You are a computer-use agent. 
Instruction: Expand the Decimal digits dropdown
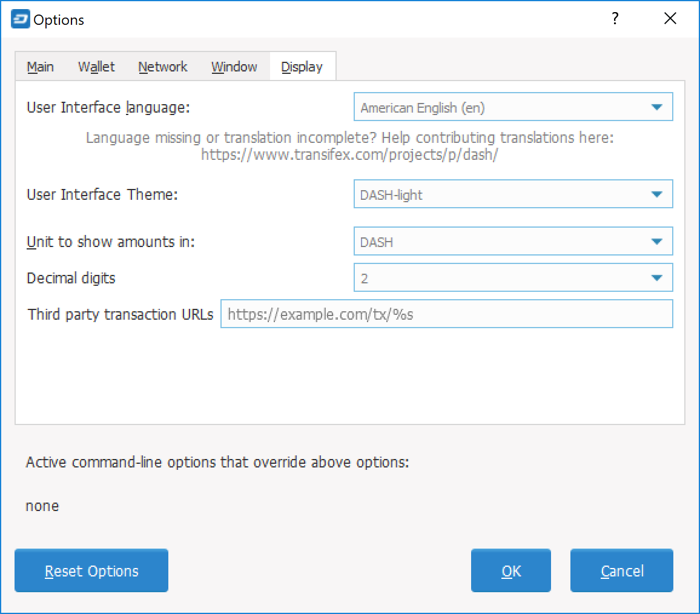pos(513,277)
